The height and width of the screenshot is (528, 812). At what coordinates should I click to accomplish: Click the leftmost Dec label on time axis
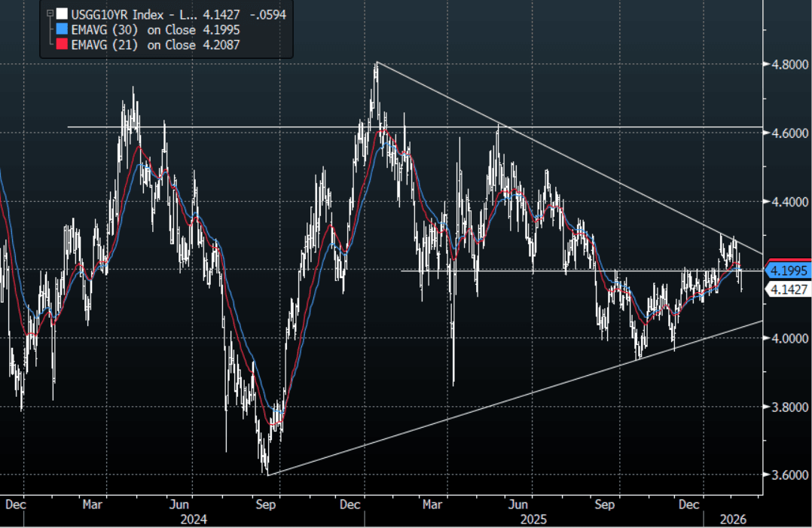(x=16, y=505)
